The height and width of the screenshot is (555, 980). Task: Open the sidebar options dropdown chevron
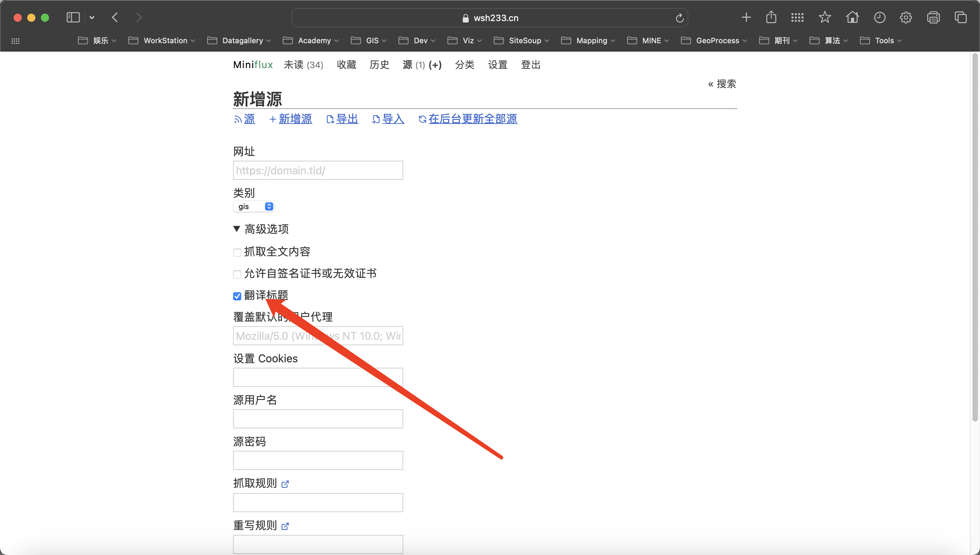coord(92,17)
